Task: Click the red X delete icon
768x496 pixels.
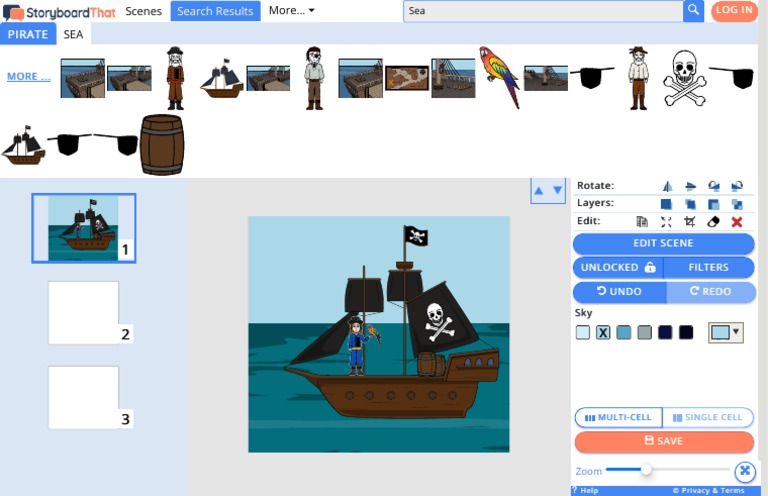Action: (x=737, y=222)
